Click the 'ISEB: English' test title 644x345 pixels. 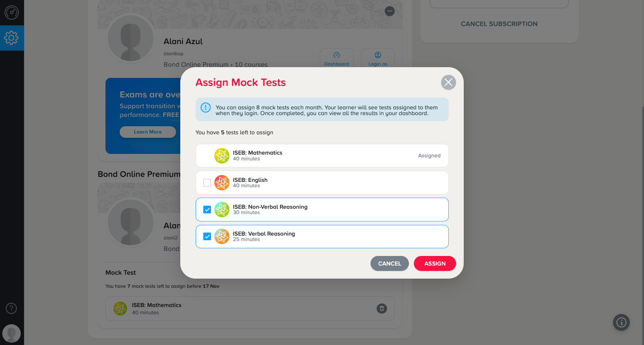250,180
